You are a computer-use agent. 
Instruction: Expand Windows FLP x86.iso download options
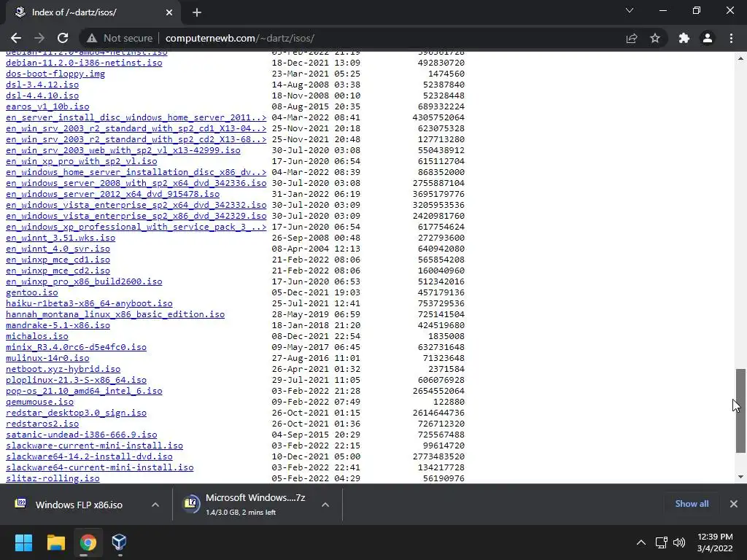155,505
